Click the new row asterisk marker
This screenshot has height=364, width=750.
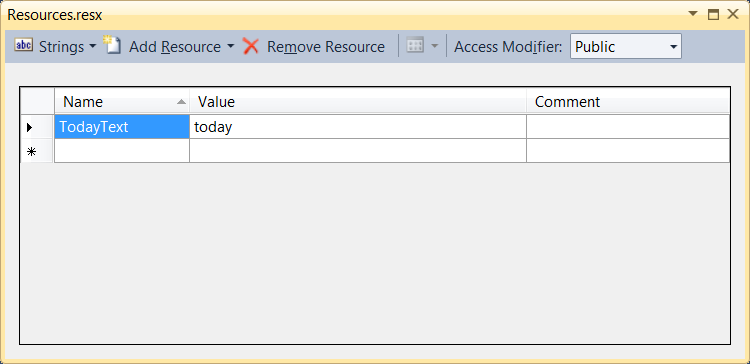pos(32,152)
